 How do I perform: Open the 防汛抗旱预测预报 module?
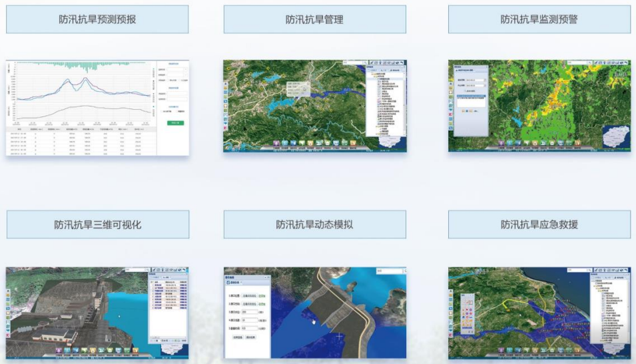pos(97,19)
